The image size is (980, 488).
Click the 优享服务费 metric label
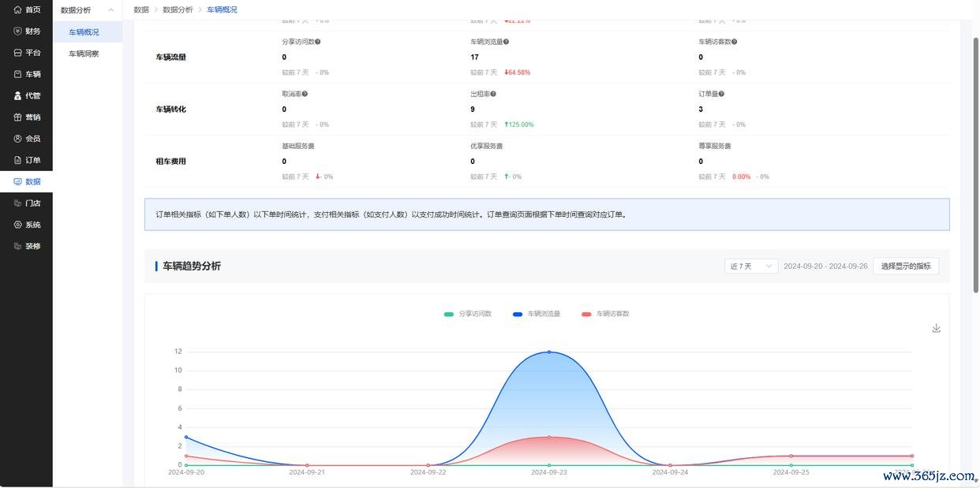(487, 146)
